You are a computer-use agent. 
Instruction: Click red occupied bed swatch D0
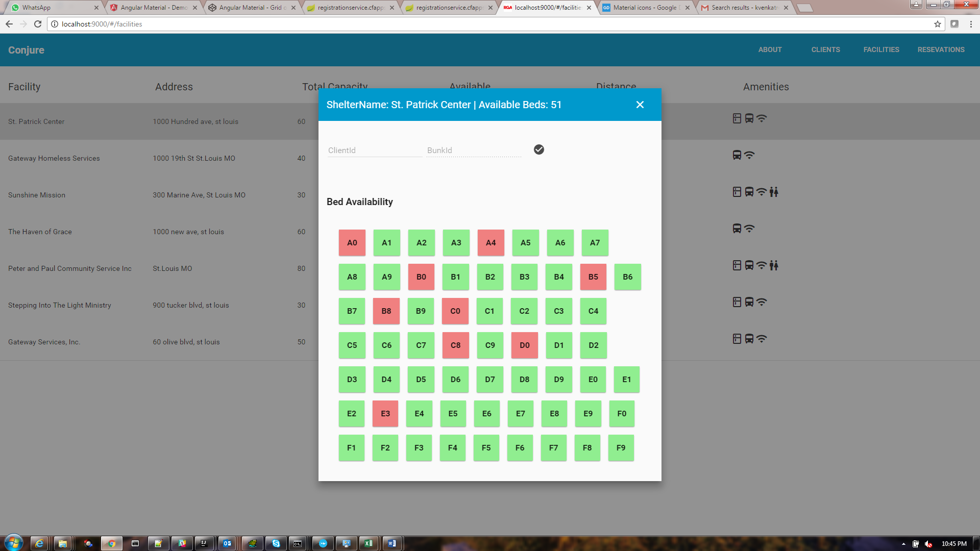tap(524, 345)
